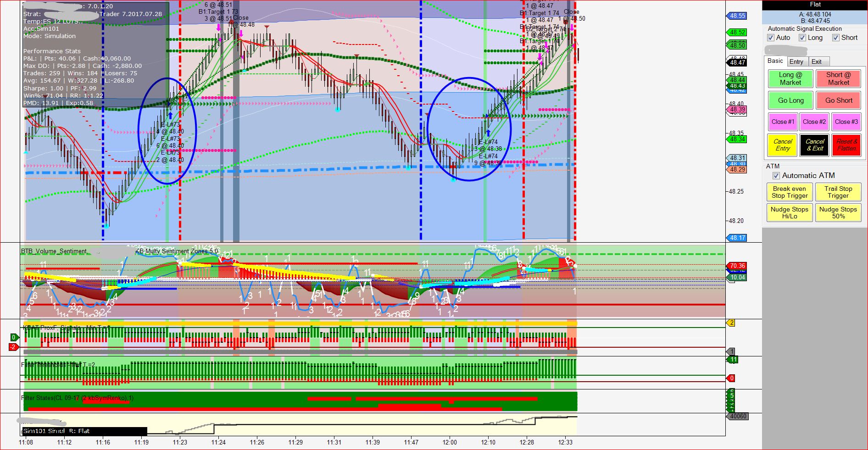Disable the Automatic ATM checkbox
This screenshot has width=868, height=450.
pyautogui.click(x=776, y=176)
